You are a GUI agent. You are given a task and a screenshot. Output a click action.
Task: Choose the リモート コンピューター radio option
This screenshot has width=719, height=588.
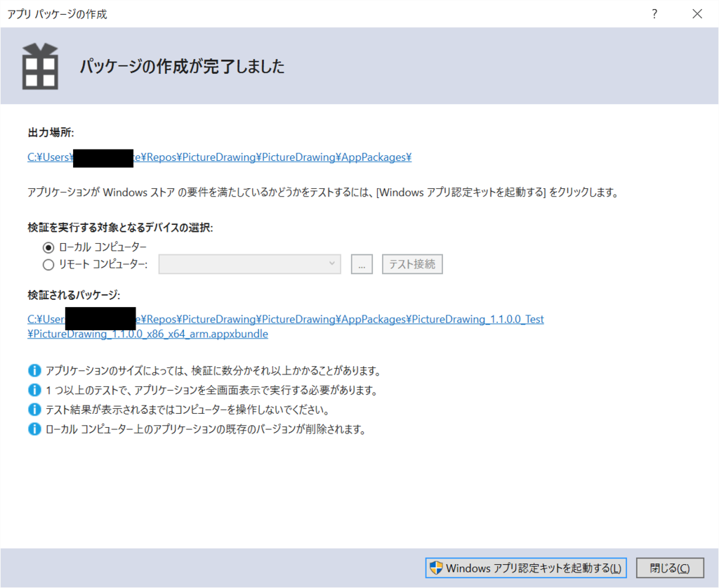pos(48,264)
